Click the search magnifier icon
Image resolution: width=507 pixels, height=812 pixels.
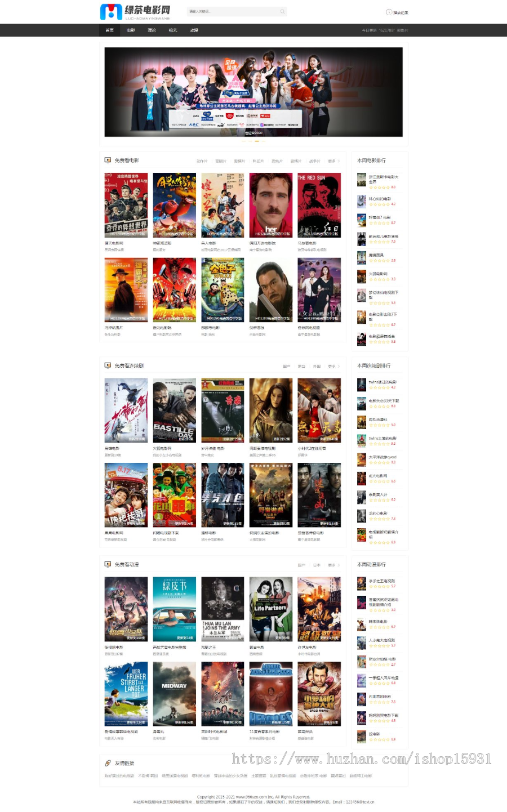click(x=282, y=11)
